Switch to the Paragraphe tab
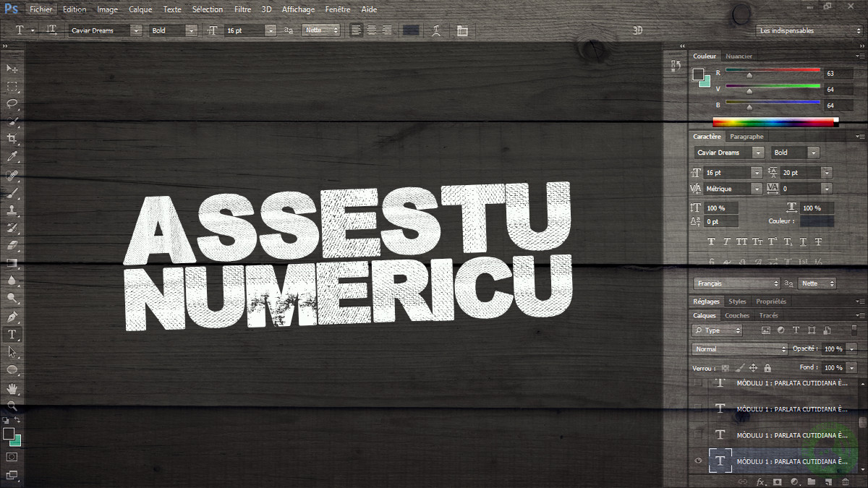The width and height of the screenshot is (868, 488). [746, 137]
